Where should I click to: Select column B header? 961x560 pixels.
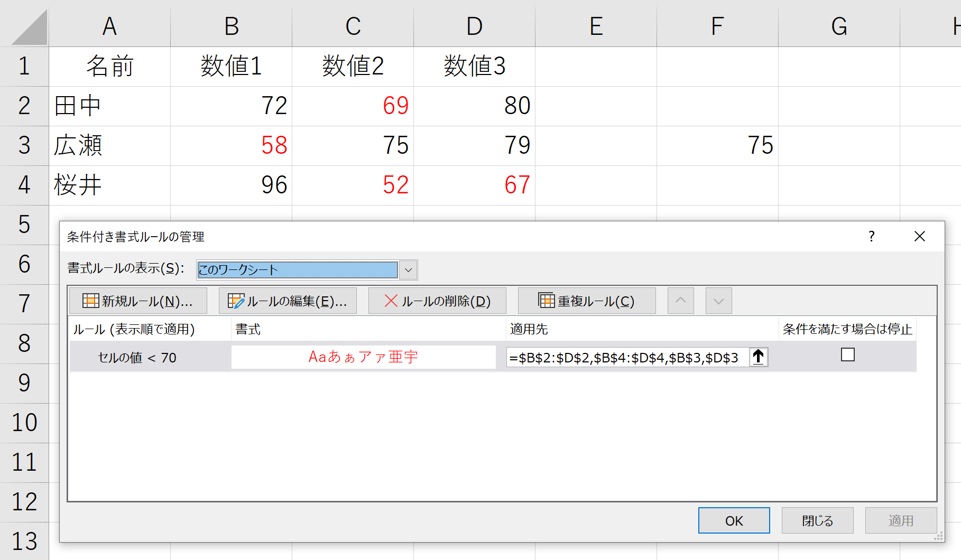coord(231,26)
